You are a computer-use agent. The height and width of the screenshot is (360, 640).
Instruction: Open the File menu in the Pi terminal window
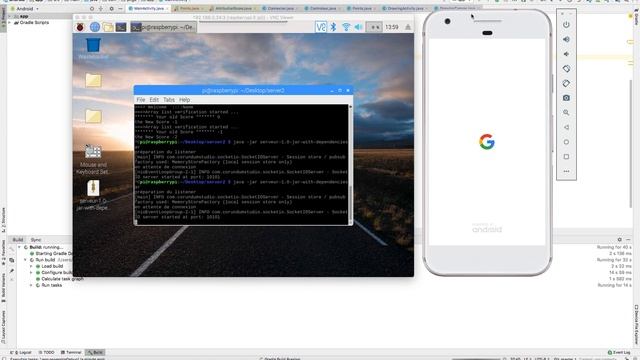[141, 100]
